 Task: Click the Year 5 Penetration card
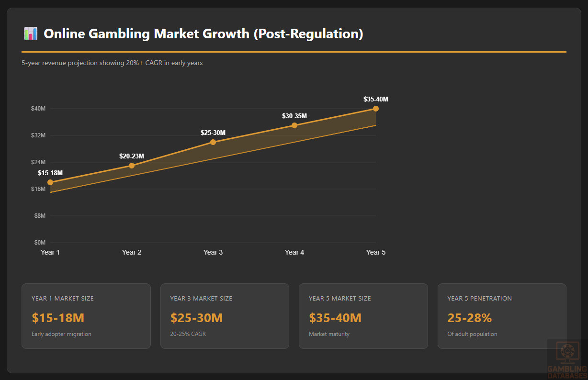(502, 316)
